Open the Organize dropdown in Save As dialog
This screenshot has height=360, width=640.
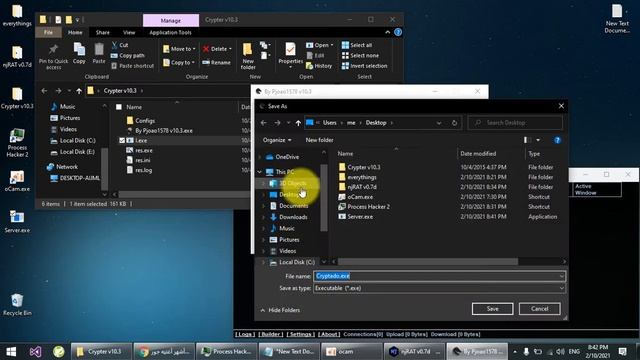277,140
